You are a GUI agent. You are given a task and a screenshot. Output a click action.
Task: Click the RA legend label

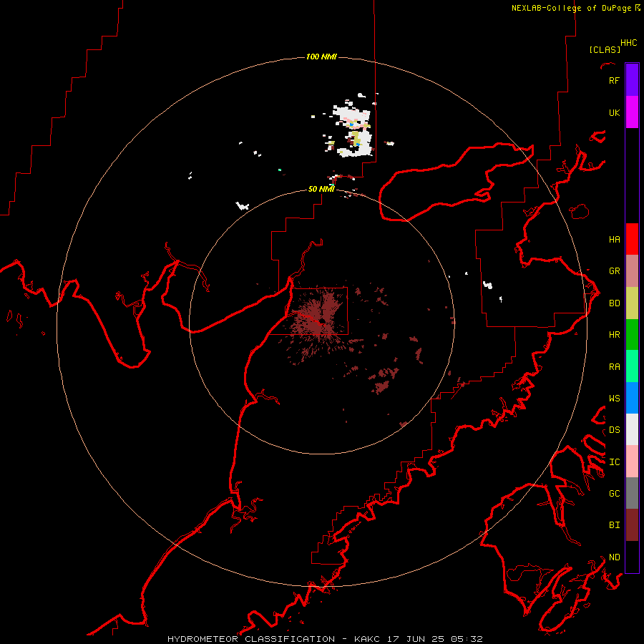pyautogui.click(x=614, y=367)
